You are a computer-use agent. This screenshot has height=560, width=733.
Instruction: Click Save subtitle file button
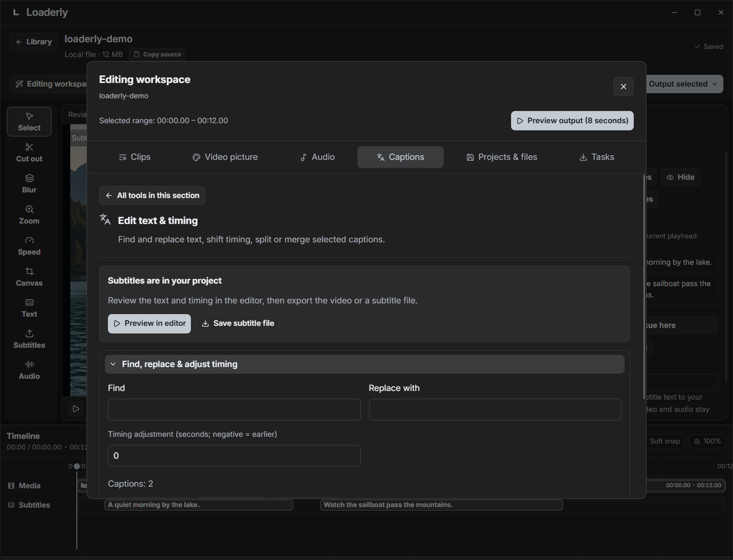point(238,323)
